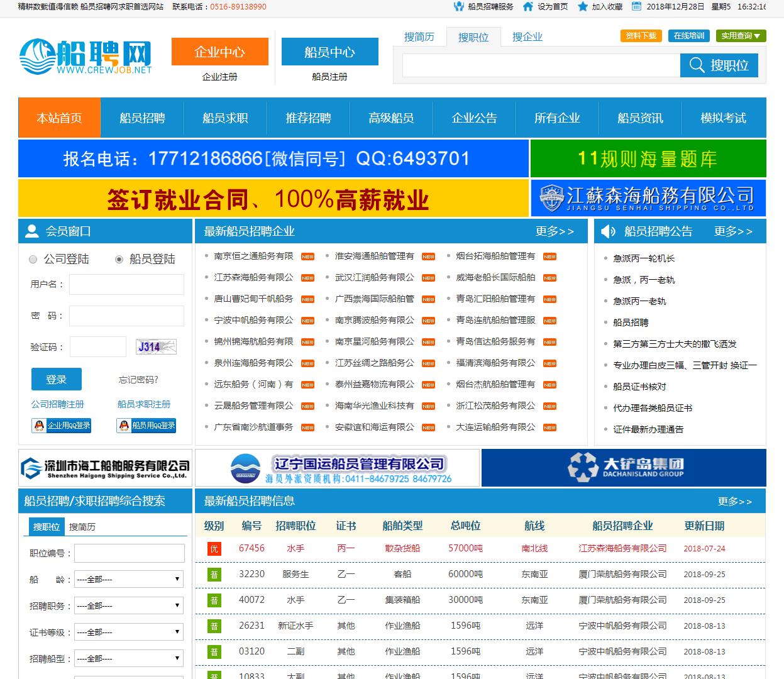Click NEW tag next to 威海老船长国际船舶
Image resolution: width=784 pixels, height=679 pixels.
(x=549, y=278)
